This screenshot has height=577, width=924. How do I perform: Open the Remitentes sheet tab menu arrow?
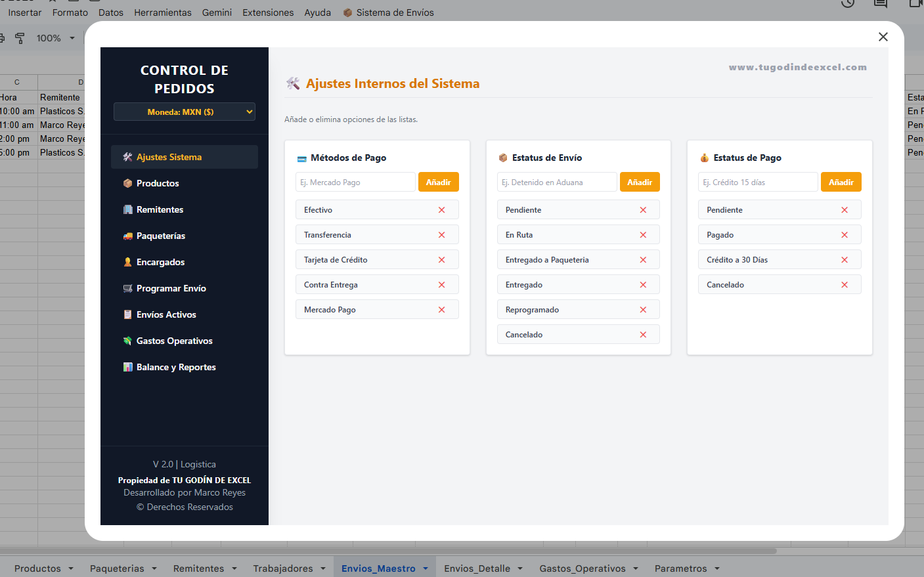(x=234, y=568)
